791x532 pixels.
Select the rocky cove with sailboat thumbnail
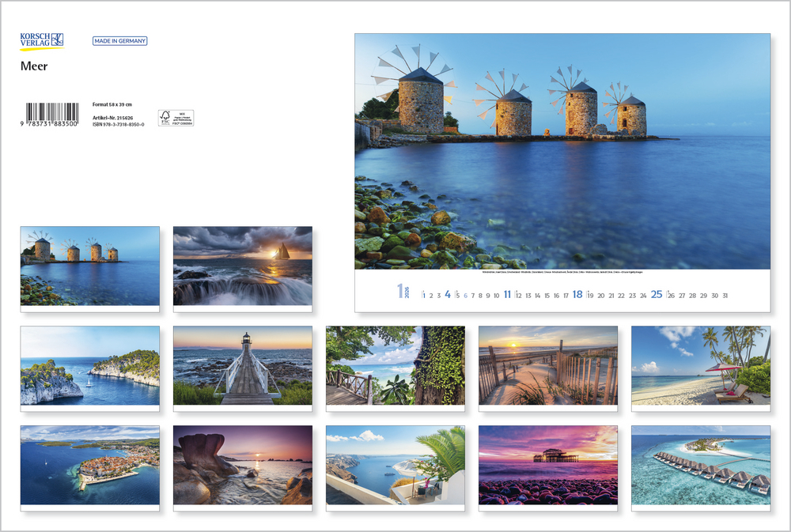point(89,365)
